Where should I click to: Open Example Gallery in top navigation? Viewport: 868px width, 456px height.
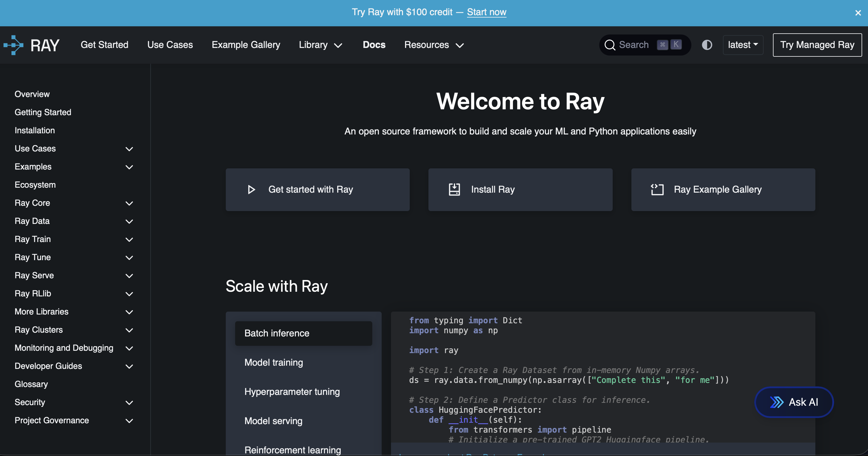pyautogui.click(x=246, y=45)
